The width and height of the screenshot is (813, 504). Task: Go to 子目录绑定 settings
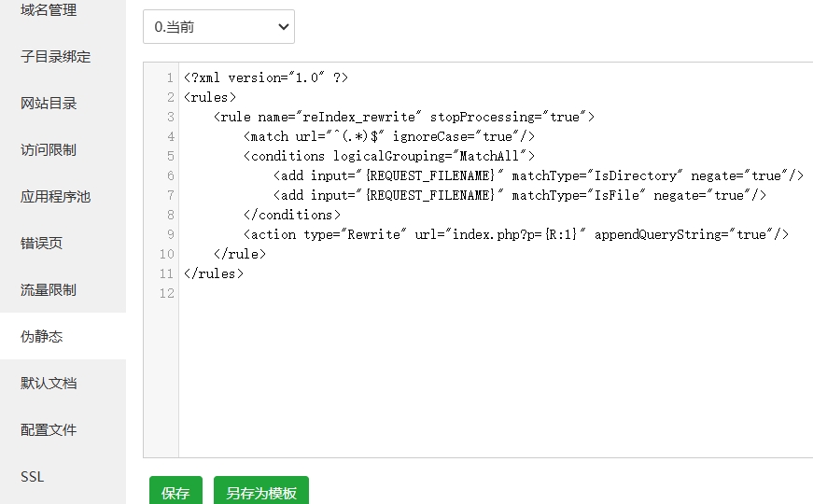pyautogui.click(x=55, y=57)
